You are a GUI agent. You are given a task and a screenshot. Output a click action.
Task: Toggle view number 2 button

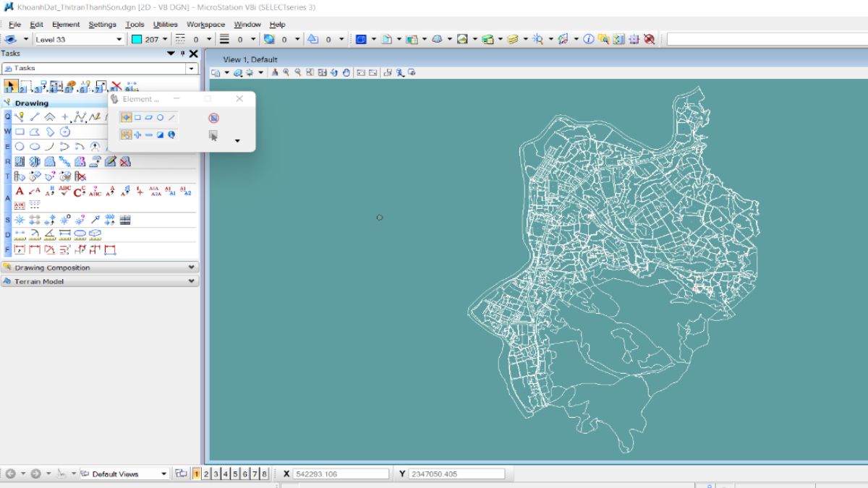tap(206, 474)
